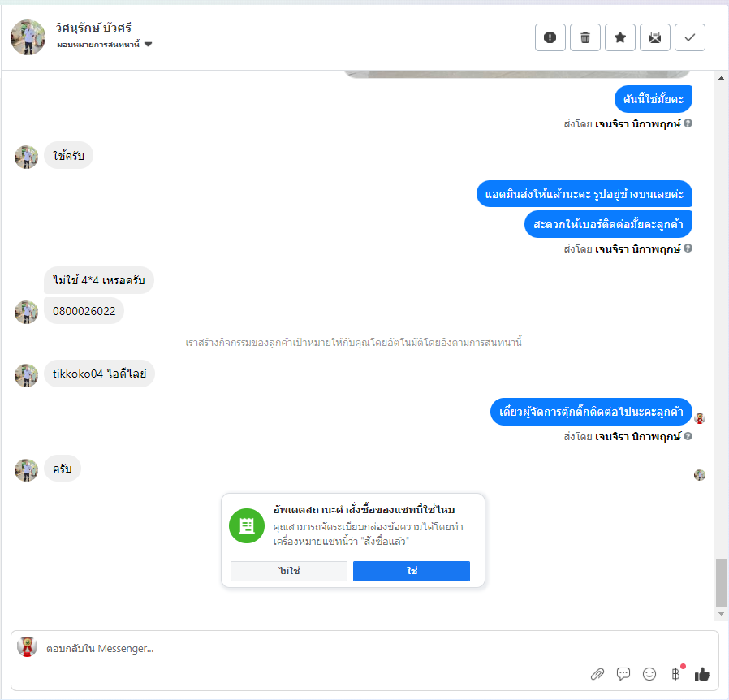Image resolution: width=729 pixels, height=700 pixels.
Task: Click help icon beside top sender name
Action: [688, 123]
